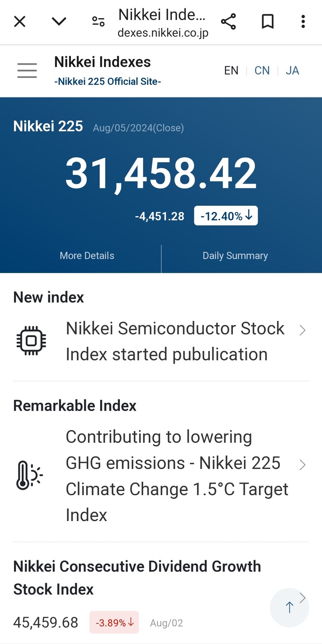This screenshot has width=322, height=644.
Task: Switch language to JA
Action: (292, 71)
